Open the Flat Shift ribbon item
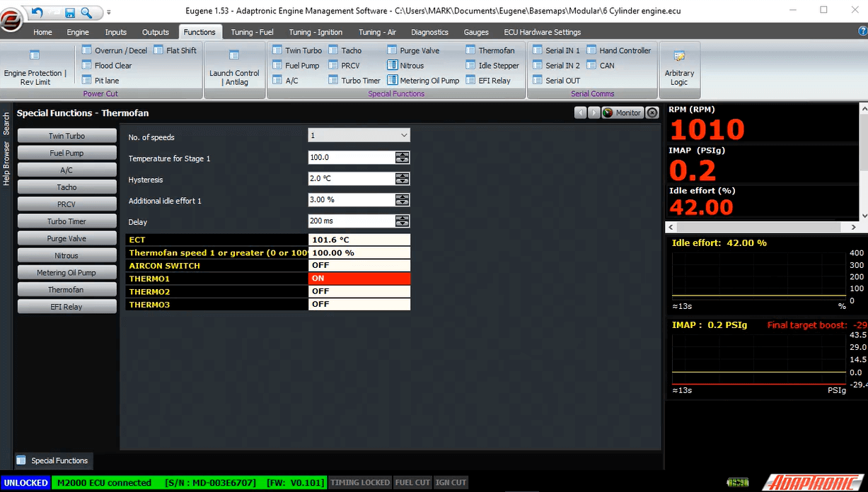The width and height of the screenshot is (868, 492). (175, 50)
